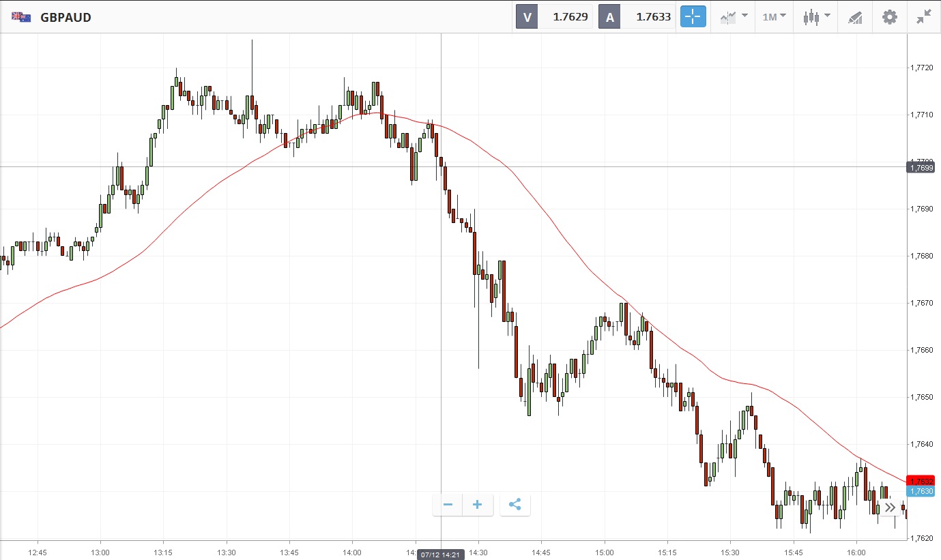Viewport: 941px width, 560px height.
Task: Open the candlestick chart type dropdown
Action: (x=816, y=17)
